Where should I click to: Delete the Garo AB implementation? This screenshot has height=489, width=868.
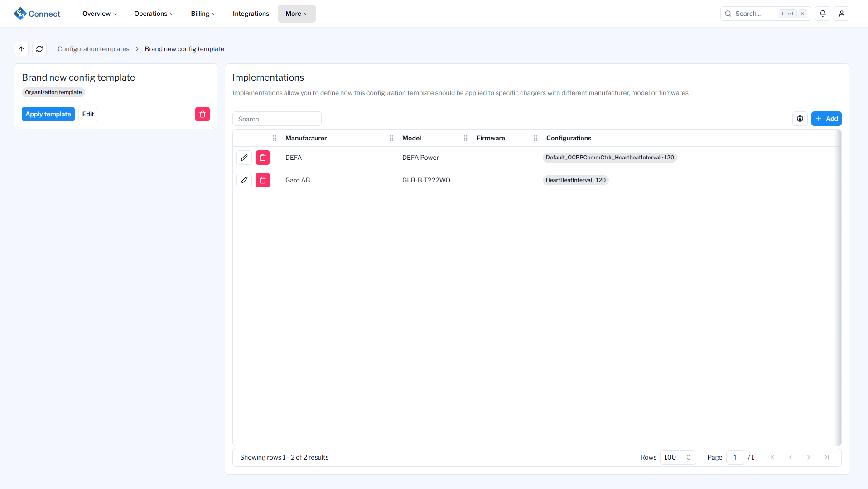tap(262, 180)
